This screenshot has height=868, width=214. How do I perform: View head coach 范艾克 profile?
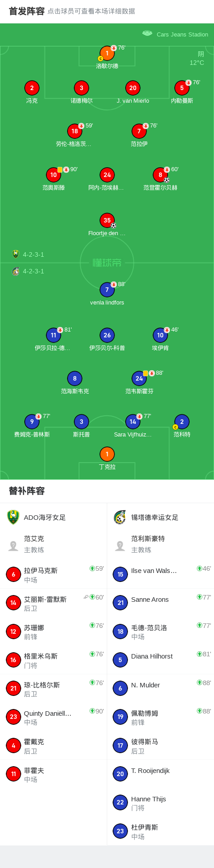pyautogui.click(x=54, y=544)
